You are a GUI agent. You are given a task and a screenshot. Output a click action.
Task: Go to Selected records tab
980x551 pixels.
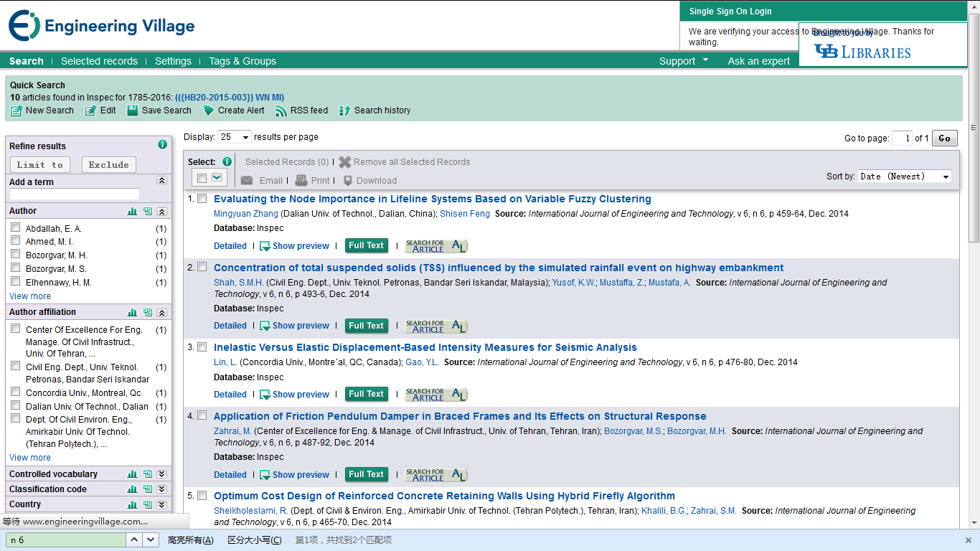click(x=99, y=61)
